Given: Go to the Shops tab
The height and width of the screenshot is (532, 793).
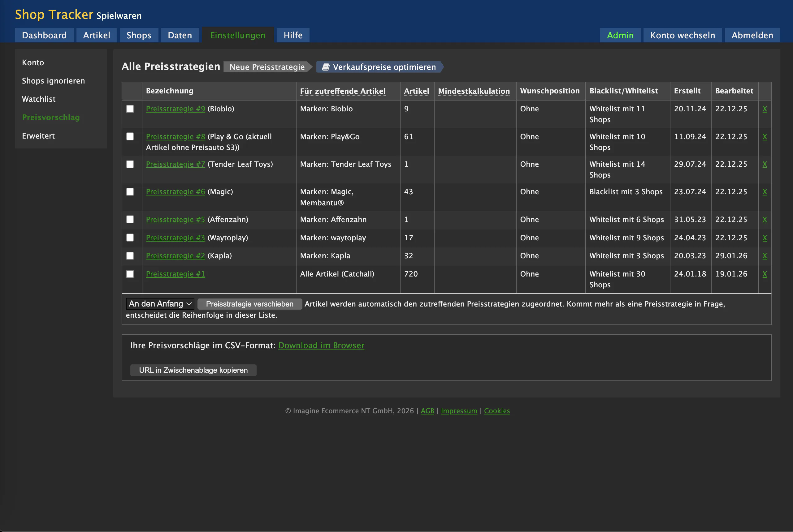Looking at the screenshot, I should pos(139,35).
